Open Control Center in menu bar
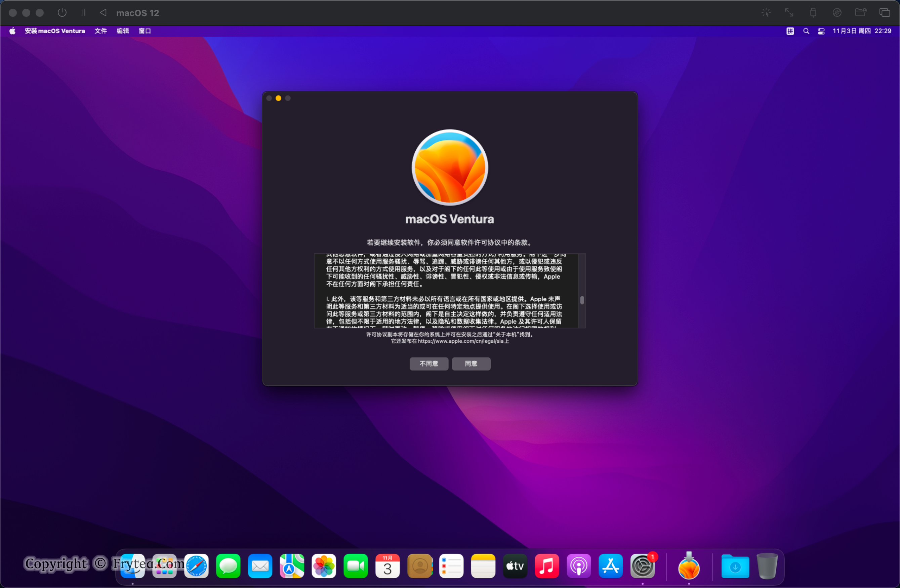 821,31
